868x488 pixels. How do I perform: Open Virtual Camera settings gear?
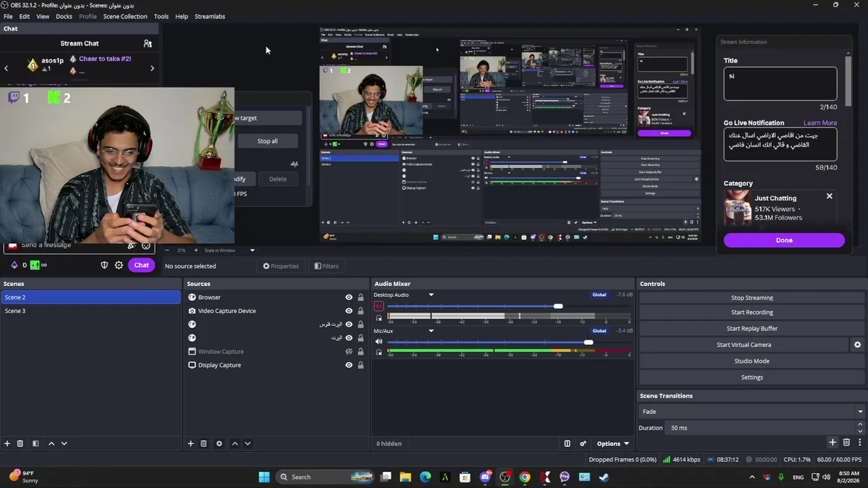[857, 344]
